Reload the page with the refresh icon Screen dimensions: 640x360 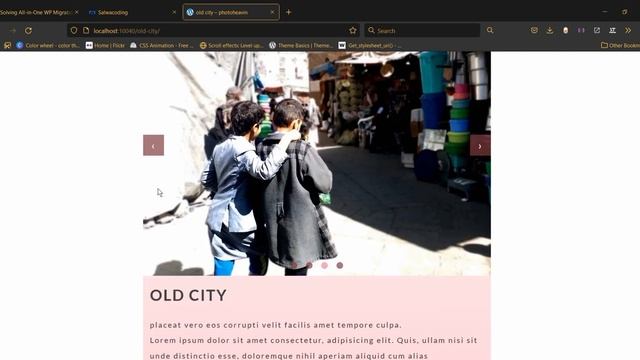(28, 31)
